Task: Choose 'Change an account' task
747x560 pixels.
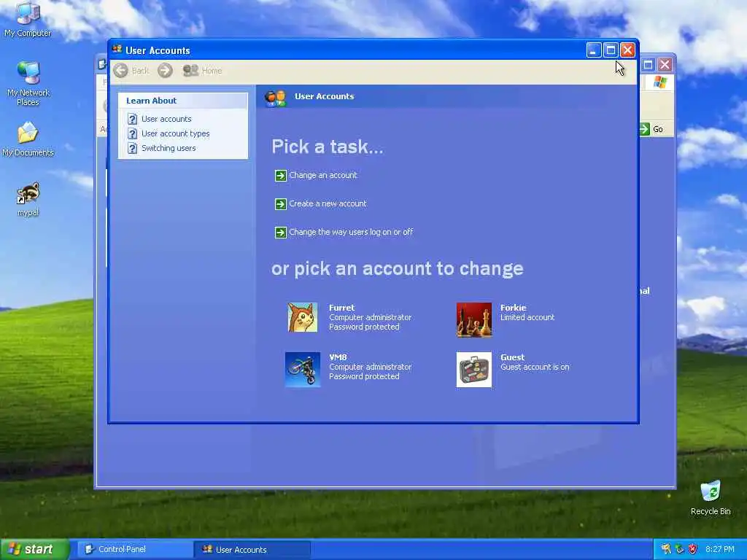Action: (x=323, y=175)
